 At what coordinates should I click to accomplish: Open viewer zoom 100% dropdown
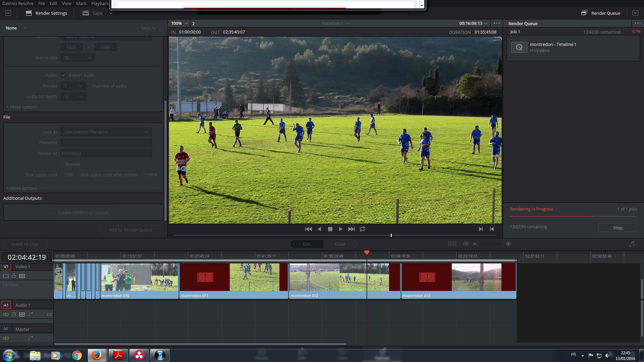tap(179, 23)
